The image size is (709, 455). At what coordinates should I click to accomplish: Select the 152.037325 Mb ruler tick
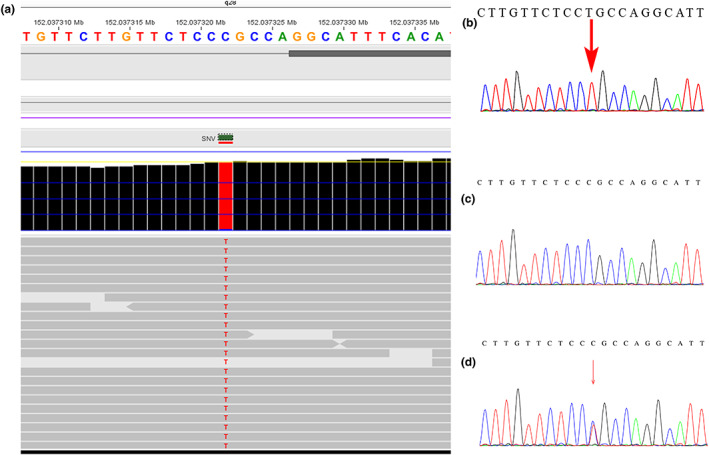[x=272, y=21]
